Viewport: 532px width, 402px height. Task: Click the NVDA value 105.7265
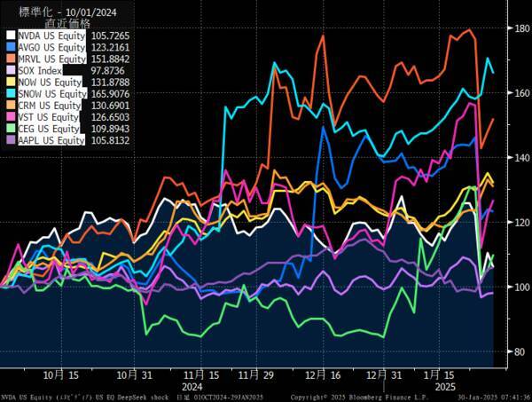tap(110, 35)
